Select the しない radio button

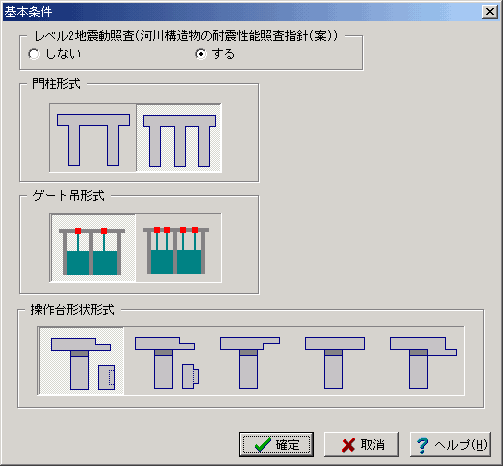point(34,54)
